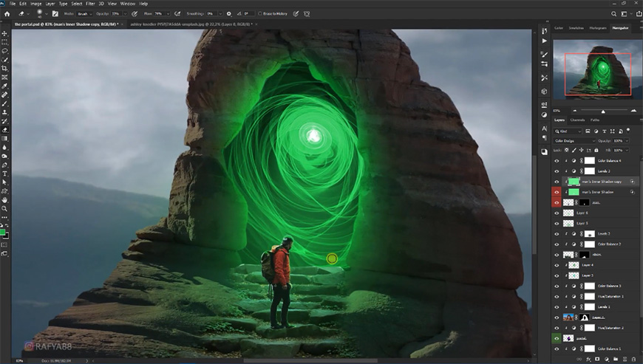Click the Add layer mask icon
The height and width of the screenshot is (364, 643).
click(x=597, y=359)
